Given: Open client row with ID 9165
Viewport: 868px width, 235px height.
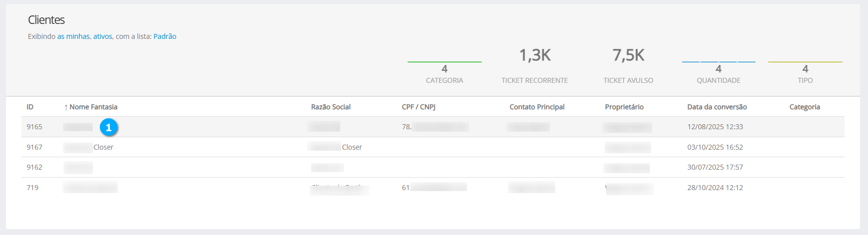Looking at the screenshot, I should [x=34, y=127].
